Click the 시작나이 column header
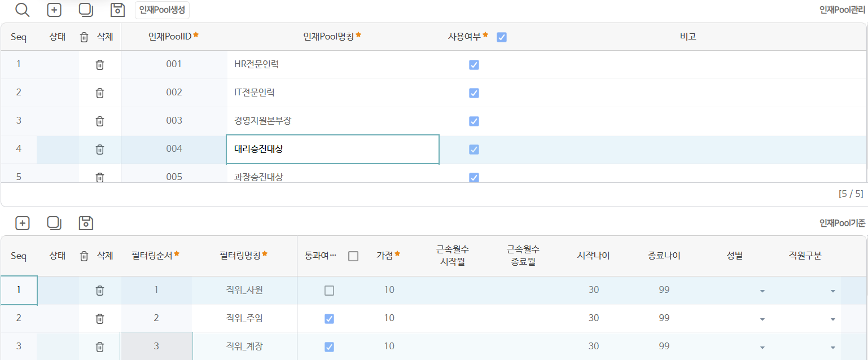868x360 pixels. click(593, 256)
